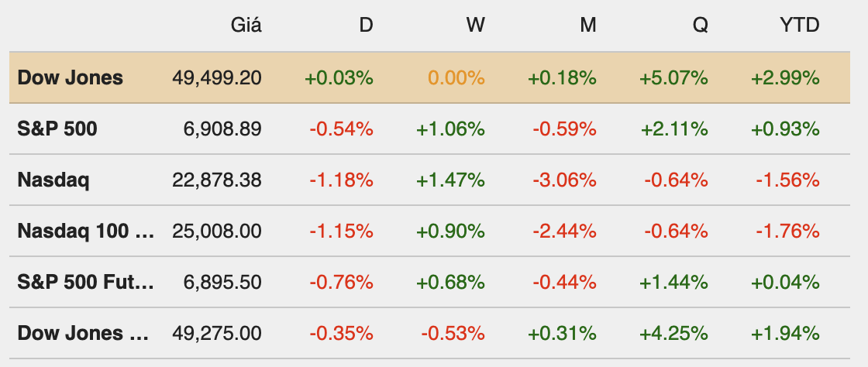Click Dow Jones weekly change 0.00%

point(456,77)
